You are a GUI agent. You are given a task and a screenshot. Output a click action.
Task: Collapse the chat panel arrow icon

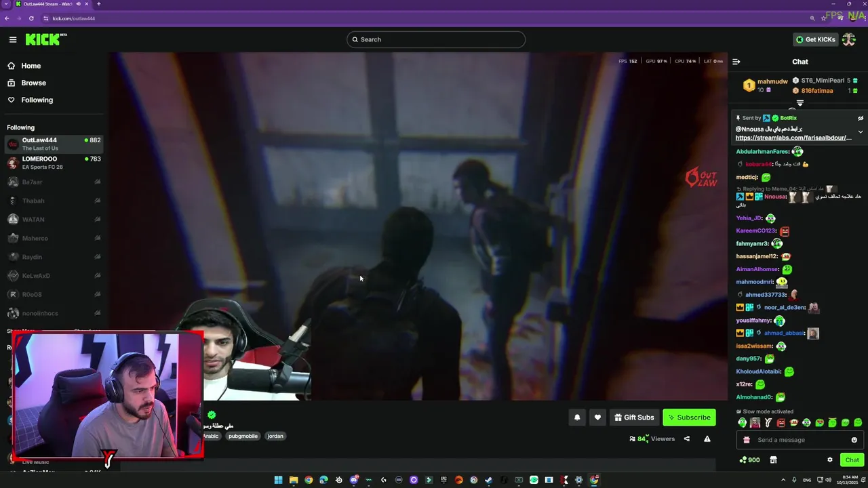[x=736, y=62]
